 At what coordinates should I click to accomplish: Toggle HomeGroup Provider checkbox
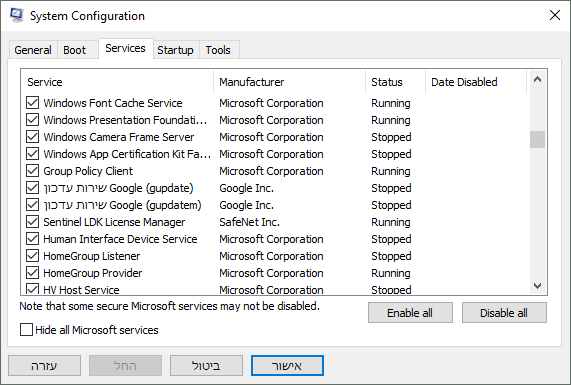tap(32, 273)
